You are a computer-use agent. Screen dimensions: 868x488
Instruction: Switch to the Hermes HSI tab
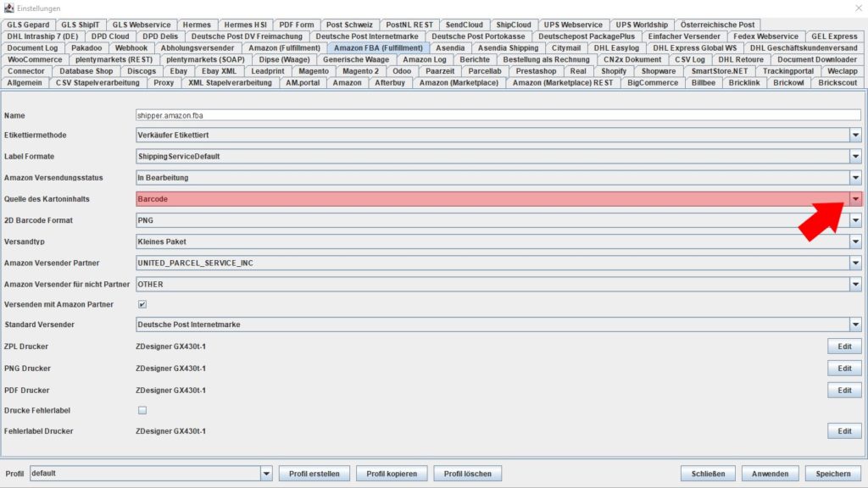(245, 25)
